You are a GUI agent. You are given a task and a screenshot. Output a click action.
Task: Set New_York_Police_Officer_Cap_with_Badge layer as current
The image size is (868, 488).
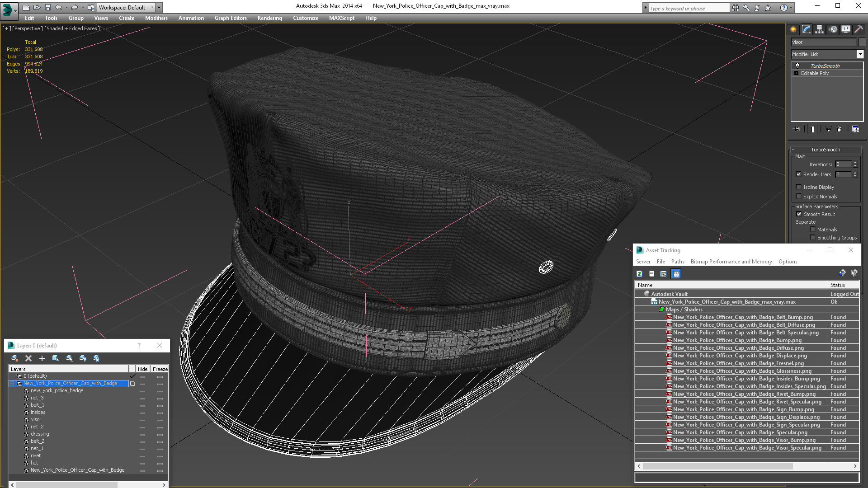tap(132, 384)
